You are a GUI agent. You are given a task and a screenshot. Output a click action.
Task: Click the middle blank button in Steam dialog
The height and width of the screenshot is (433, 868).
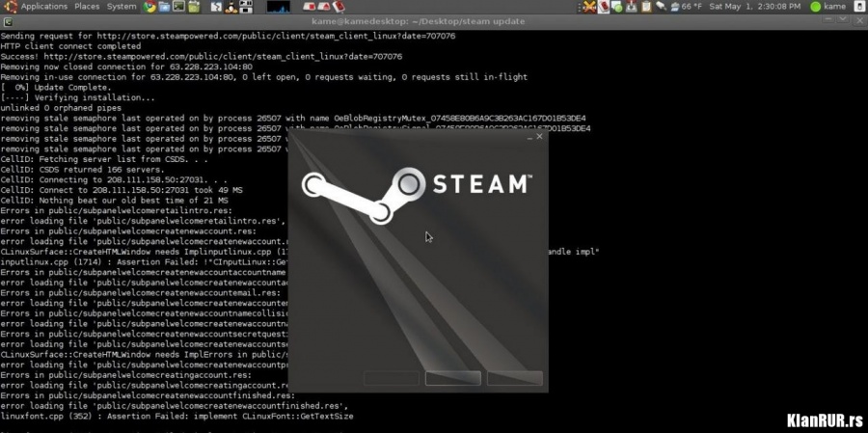pos(452,378)
